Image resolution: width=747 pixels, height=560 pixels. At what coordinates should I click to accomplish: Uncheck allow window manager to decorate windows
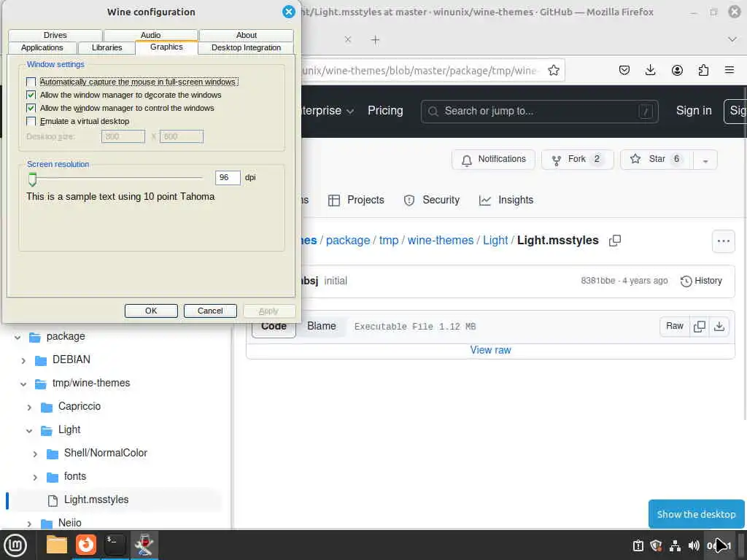click(31, 95)
